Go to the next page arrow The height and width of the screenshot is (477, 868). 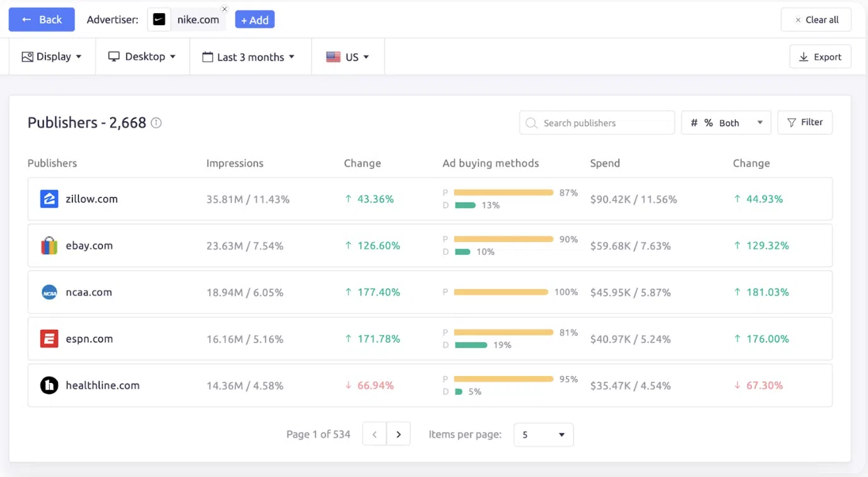398,434
